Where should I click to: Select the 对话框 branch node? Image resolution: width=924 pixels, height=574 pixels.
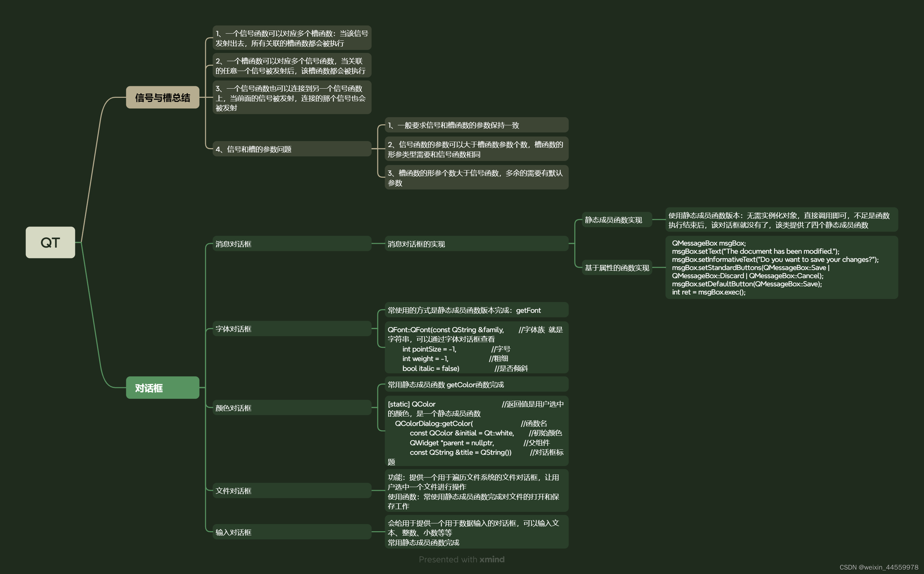click(x=162, y=388)
